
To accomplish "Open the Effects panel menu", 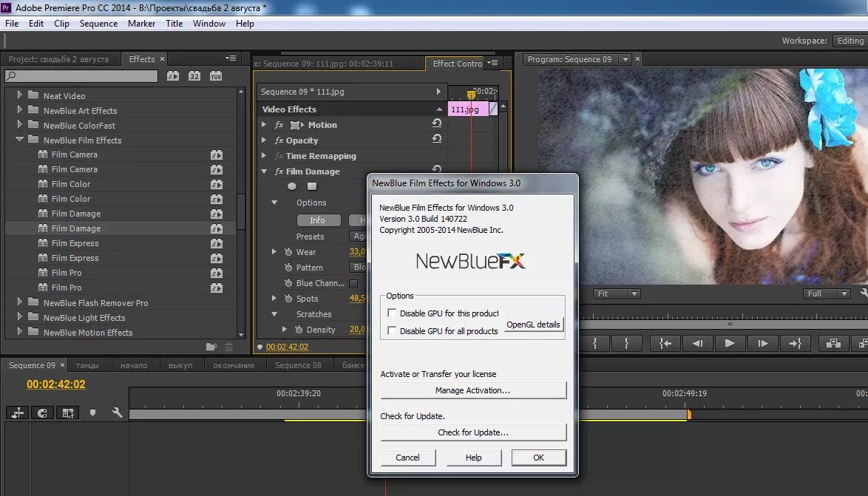I will 230,58.
